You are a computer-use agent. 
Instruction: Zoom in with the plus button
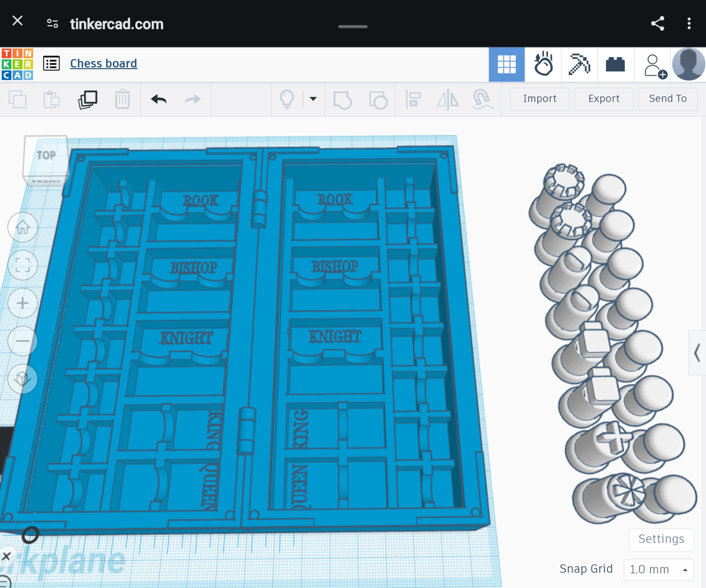coord(22,303)
